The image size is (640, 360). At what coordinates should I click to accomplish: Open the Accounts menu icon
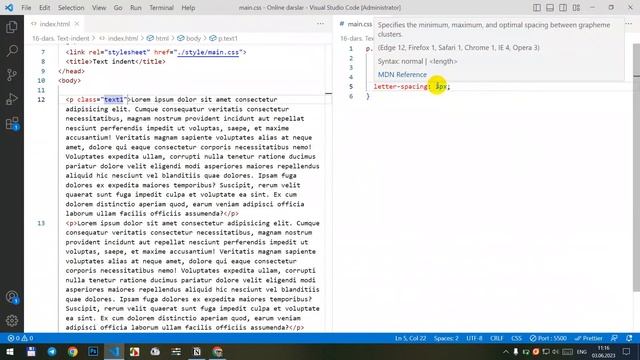click(x=12, y=297)
